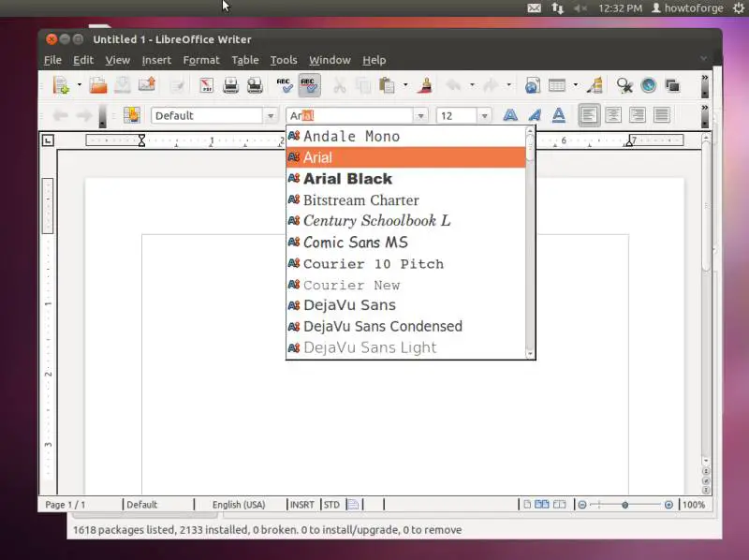This screenshot has height=560, width=749.
Task: Click the tab stop type box beside ruler
Action: point(48,140)
